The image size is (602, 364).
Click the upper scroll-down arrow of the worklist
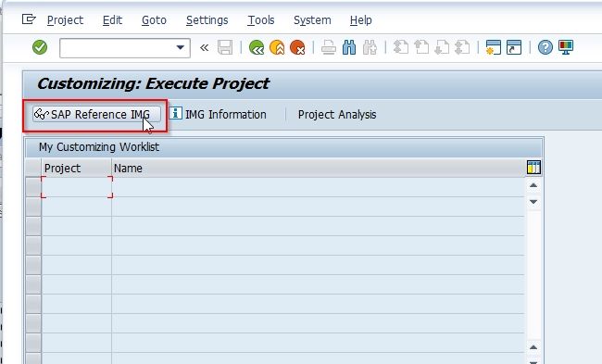tap(533, 202)
